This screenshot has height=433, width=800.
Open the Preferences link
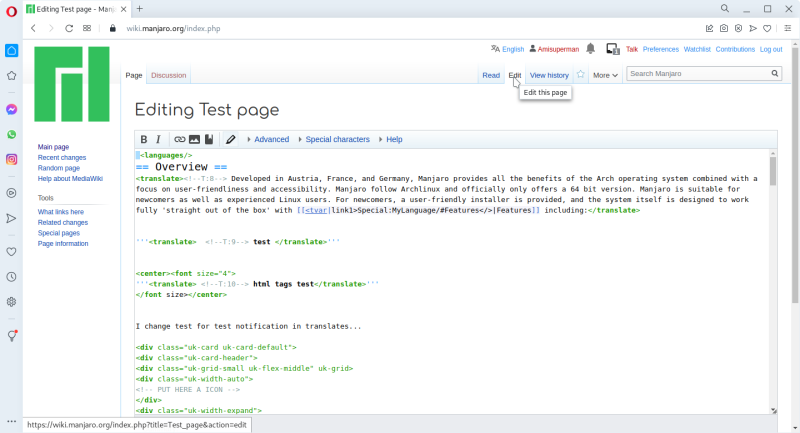(661, 49)
